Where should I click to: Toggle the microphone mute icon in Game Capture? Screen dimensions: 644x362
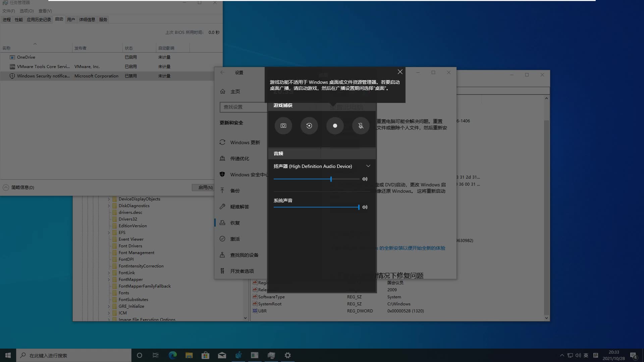tap(361, 126)
